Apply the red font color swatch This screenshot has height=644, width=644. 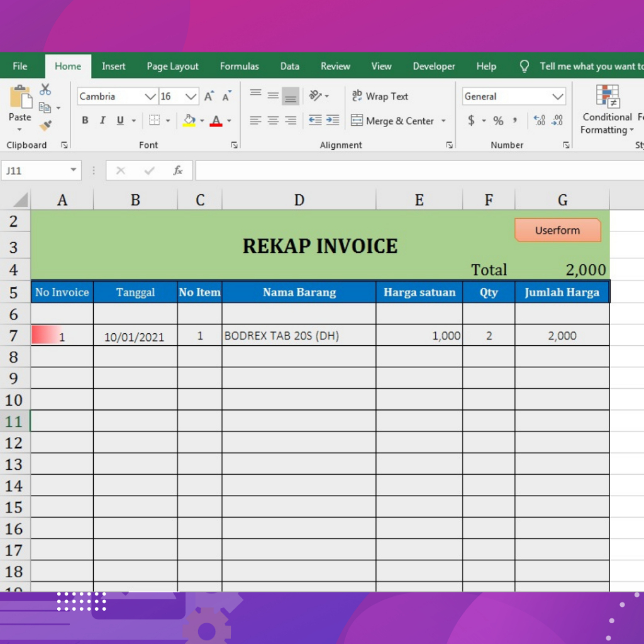point(216,121)
